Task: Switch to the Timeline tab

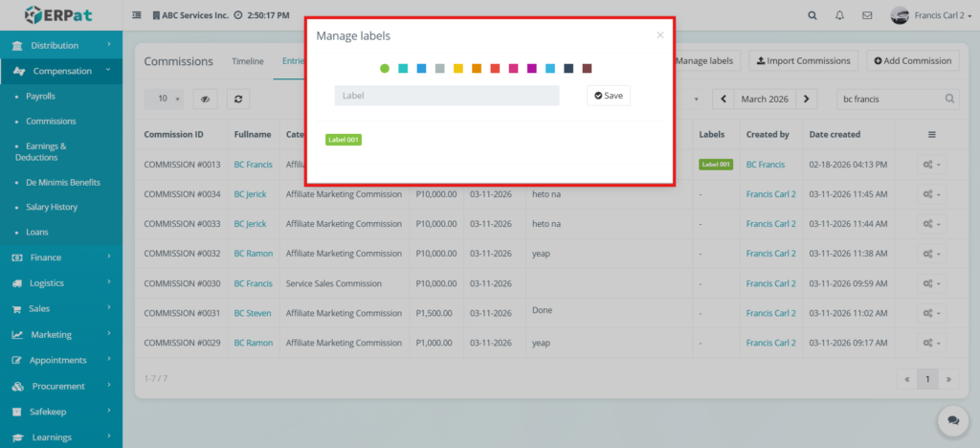Action: (x=247, y=61)
